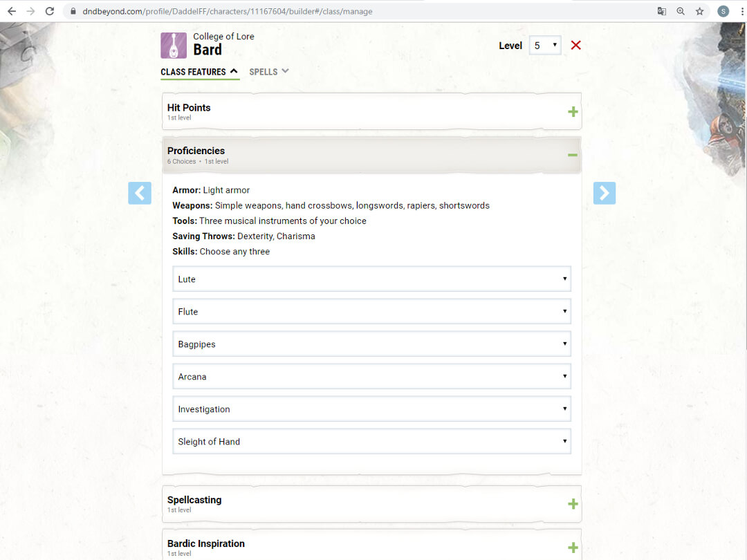Reload the page in browser
Screen dimensions: 747x560
point(50,11)
